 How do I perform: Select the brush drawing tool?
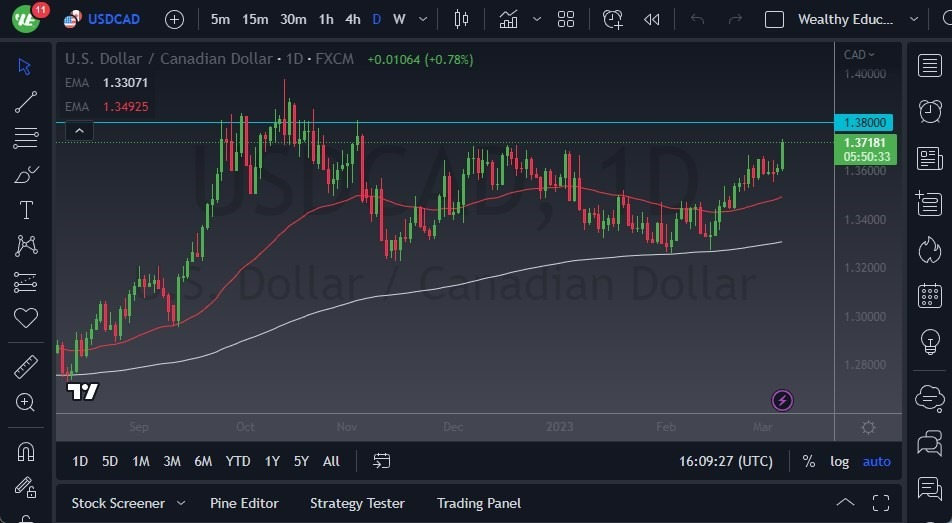(x=26, y=174)
